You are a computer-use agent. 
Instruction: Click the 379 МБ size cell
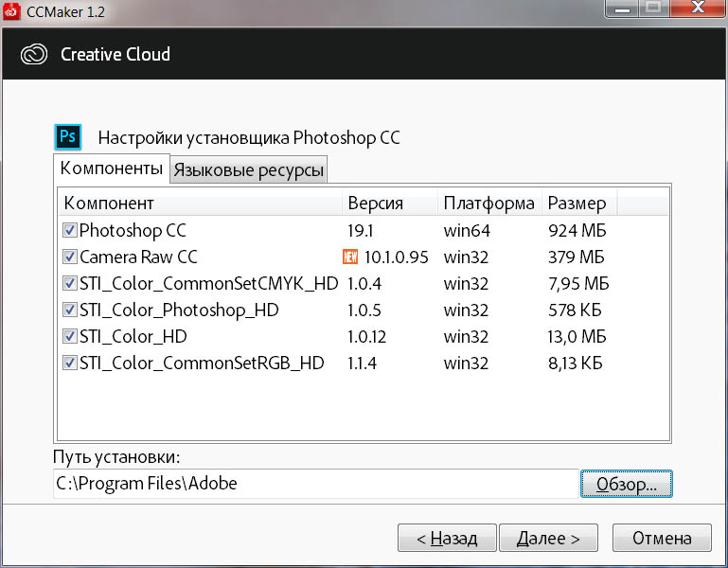point(577,257)
